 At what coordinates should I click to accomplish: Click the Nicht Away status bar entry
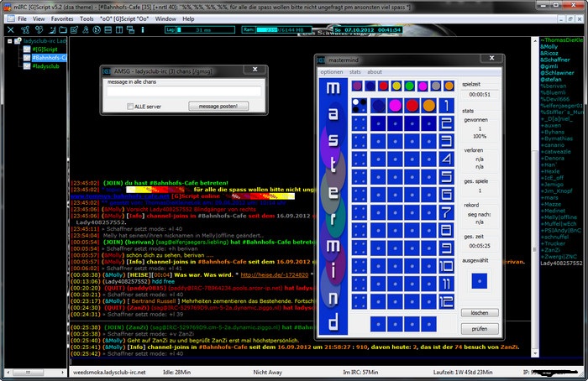[268, 373]
